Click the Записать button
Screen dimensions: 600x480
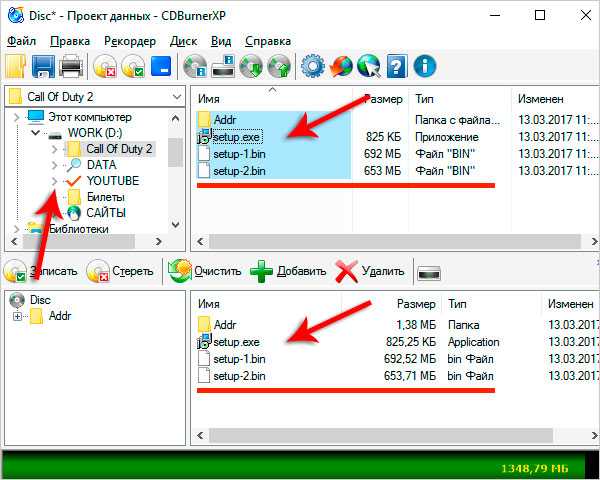coord(41,271)
